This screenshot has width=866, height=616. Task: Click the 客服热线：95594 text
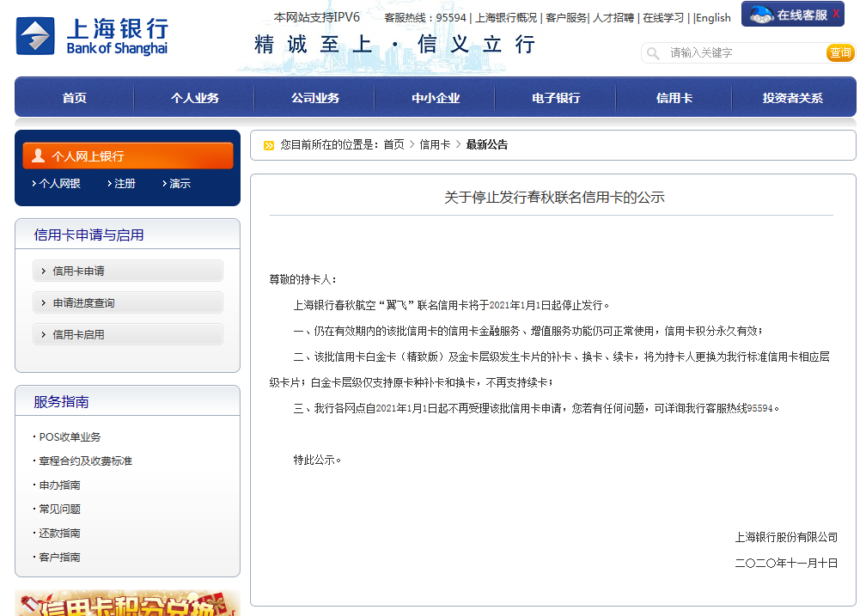click(425, 18)
